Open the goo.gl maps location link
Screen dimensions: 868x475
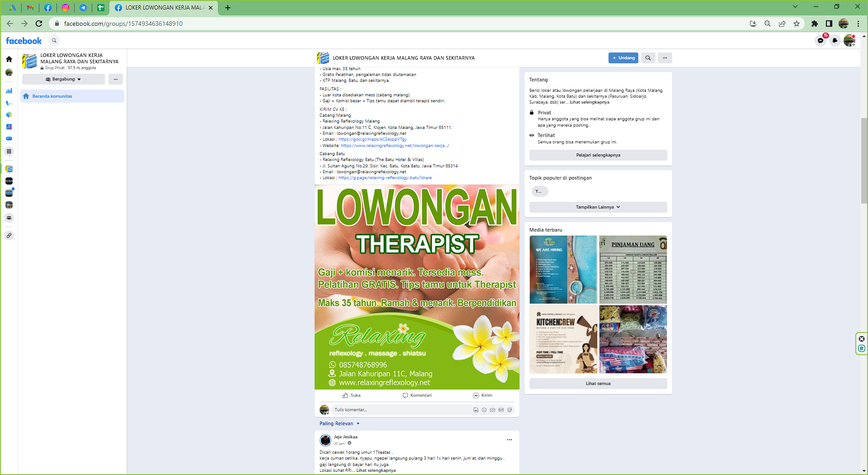pos(373,139)
